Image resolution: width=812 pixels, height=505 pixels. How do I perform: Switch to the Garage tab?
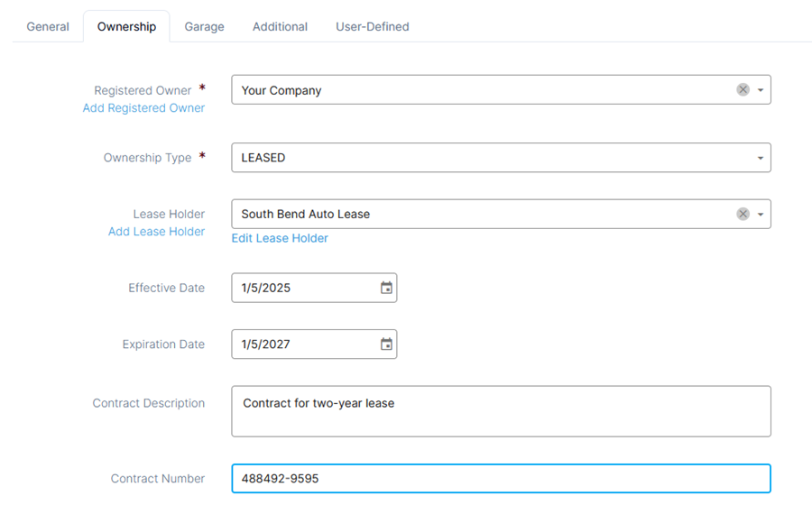204,26
